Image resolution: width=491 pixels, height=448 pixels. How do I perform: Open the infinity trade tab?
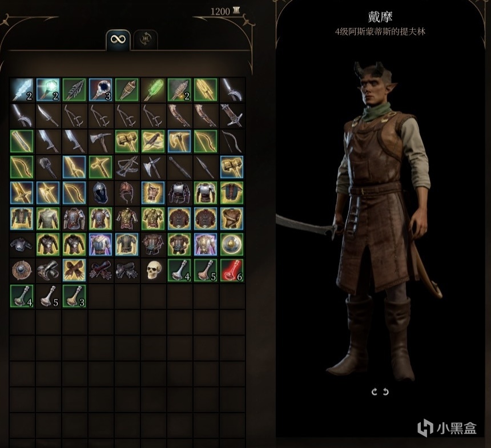click(x=118, y=40)
